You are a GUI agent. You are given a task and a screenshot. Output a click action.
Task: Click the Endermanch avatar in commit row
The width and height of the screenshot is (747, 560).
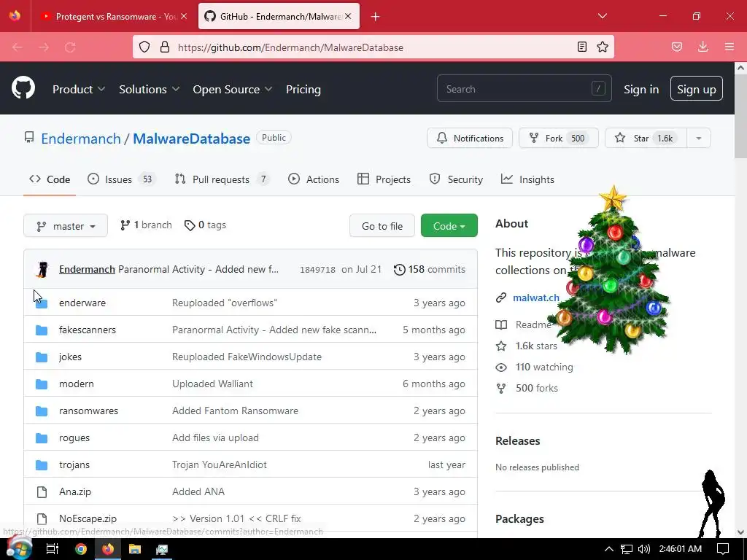coord(42,269)
